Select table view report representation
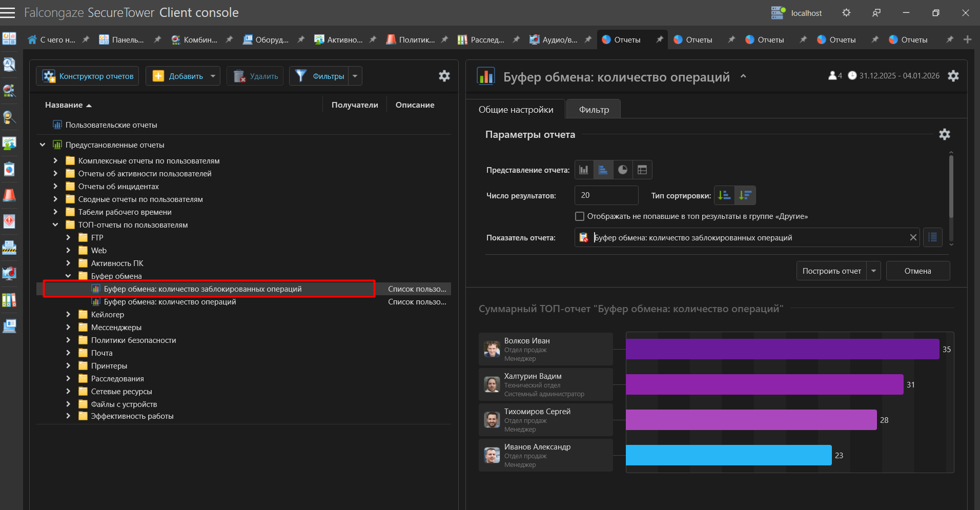The height and width of the screenshot is (510, 980). pos(642,170)
